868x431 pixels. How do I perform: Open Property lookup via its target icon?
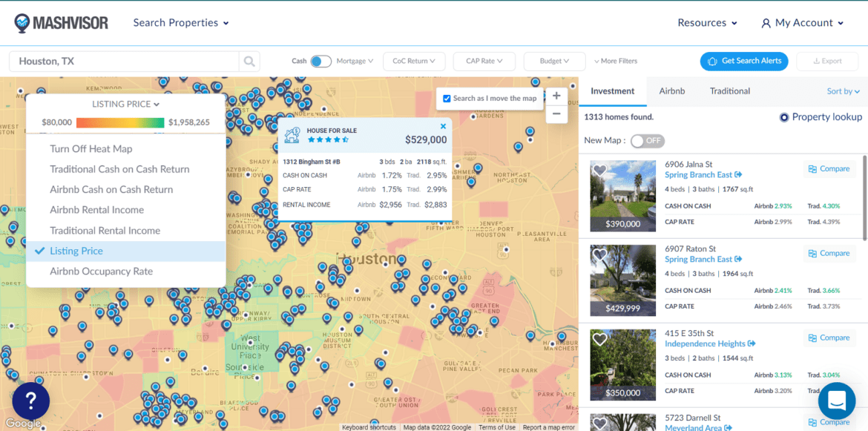point(784,116)
